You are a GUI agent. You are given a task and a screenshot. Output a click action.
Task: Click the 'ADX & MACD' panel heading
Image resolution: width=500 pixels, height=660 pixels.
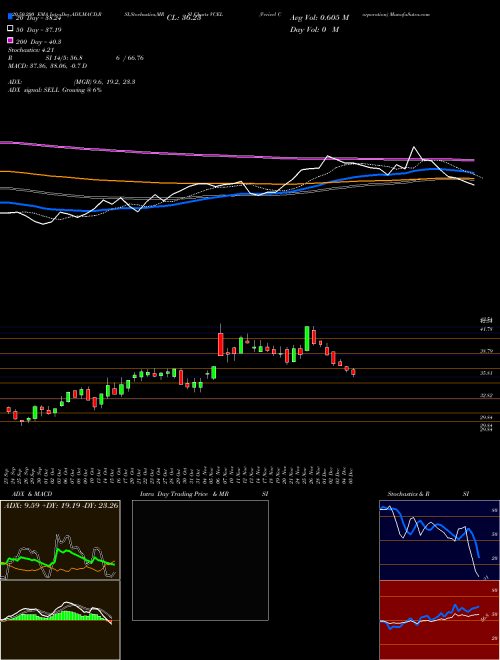coord(32,494)
